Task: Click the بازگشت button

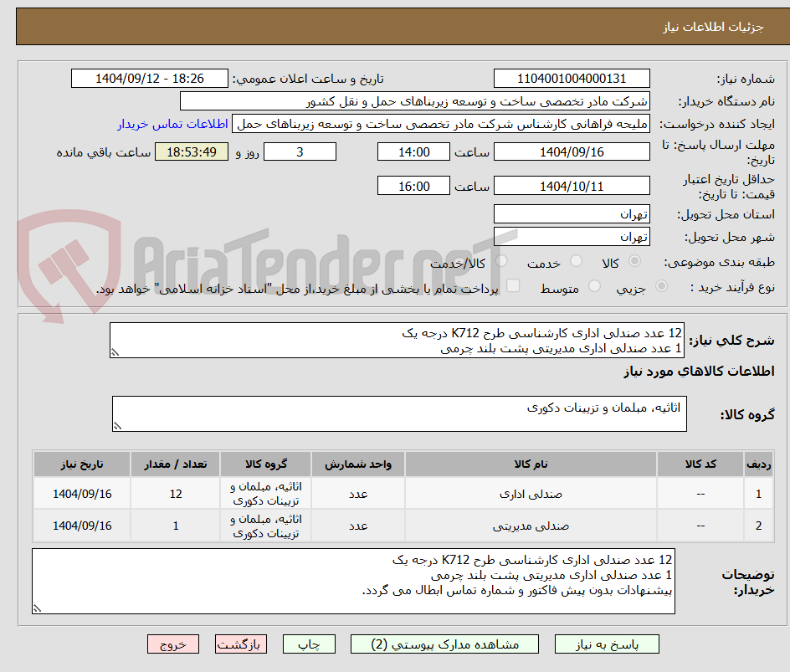Action: 241,644
